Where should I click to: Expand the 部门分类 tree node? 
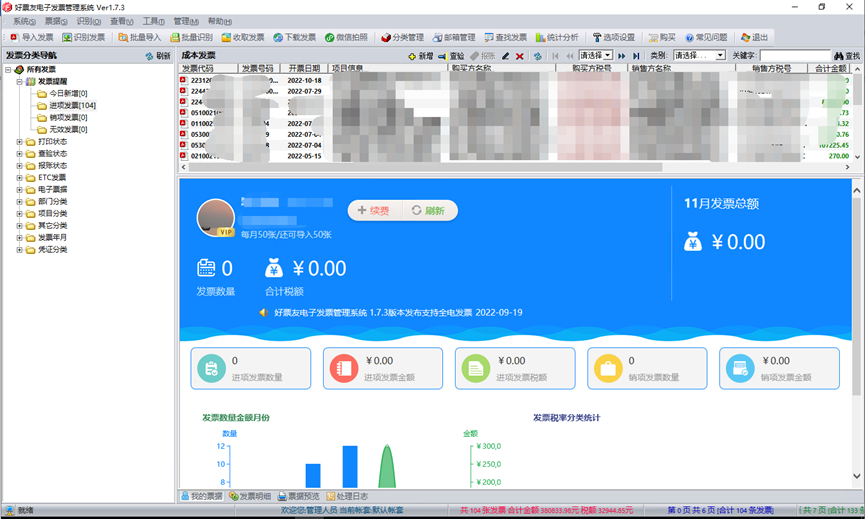point(19,202)
